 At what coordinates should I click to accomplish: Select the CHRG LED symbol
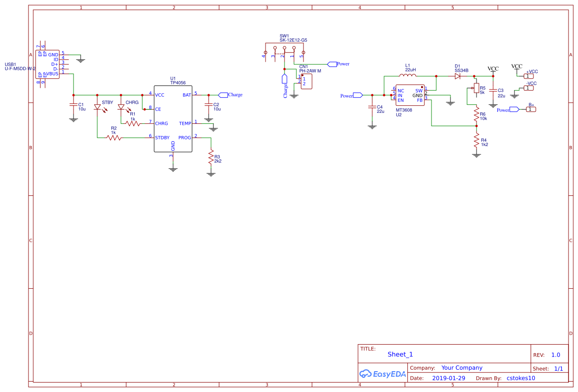click(121, 107)
